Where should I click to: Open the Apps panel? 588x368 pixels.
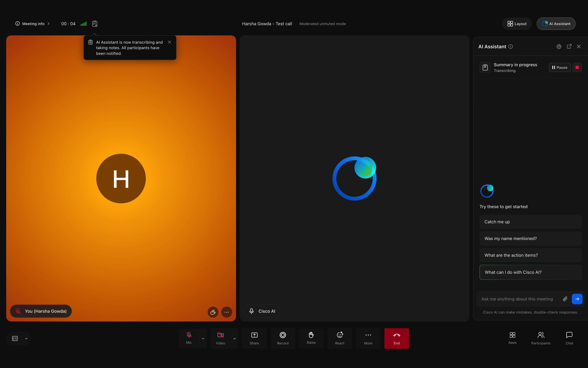tap(512, 338)
